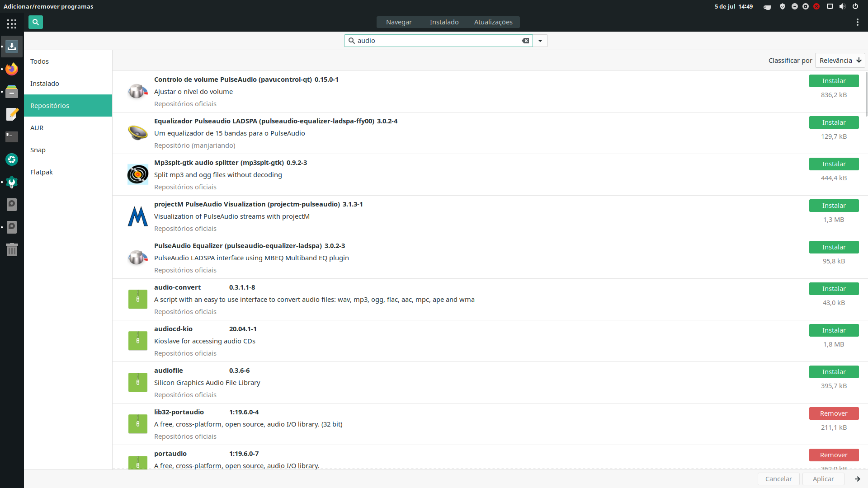This screenshot has height=488, width=868.
Task: Click the Mp3splt-gtk audio splitter title
Action: click(231, 163)
